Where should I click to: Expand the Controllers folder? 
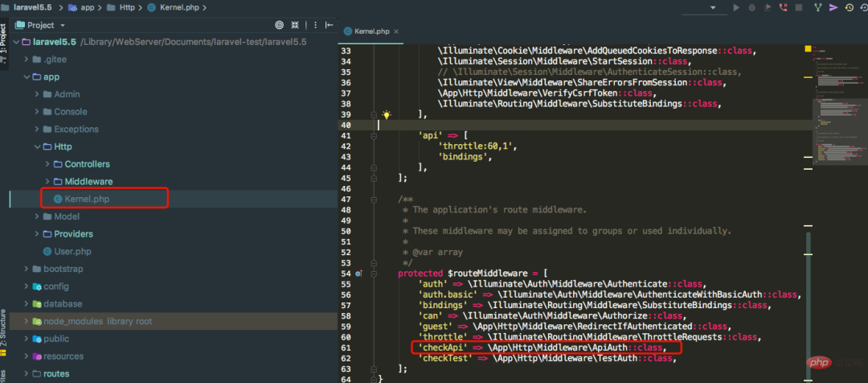[x=47, y=164]
